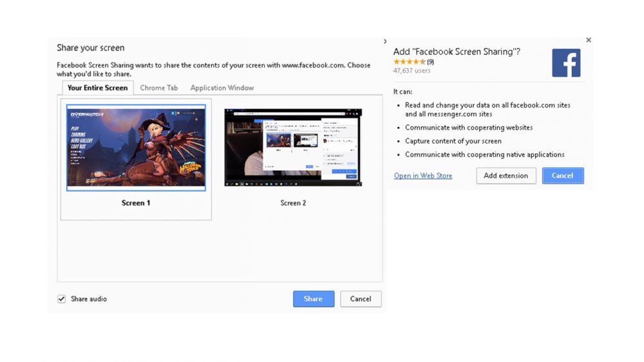Click the Share audio label text
This screenshot has width=644, height=362.
point(89,299)
